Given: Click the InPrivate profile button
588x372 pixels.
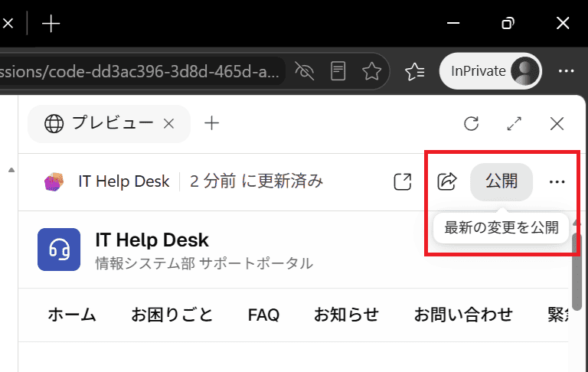Looking at the screenshot, I should click(491, 71).
